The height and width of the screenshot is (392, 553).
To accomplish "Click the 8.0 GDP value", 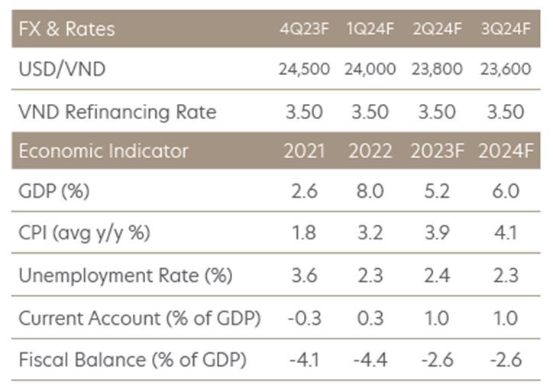I will point(370,192).
